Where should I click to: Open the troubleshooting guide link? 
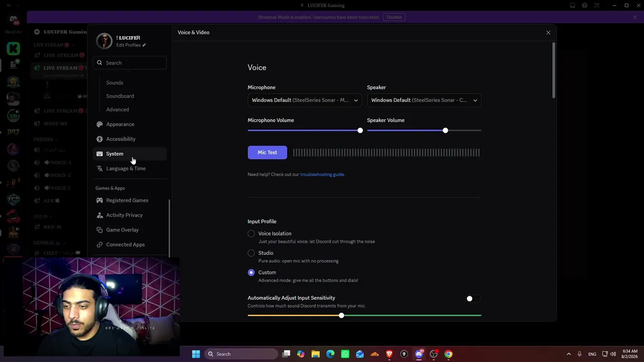click(x=322, y=174)
